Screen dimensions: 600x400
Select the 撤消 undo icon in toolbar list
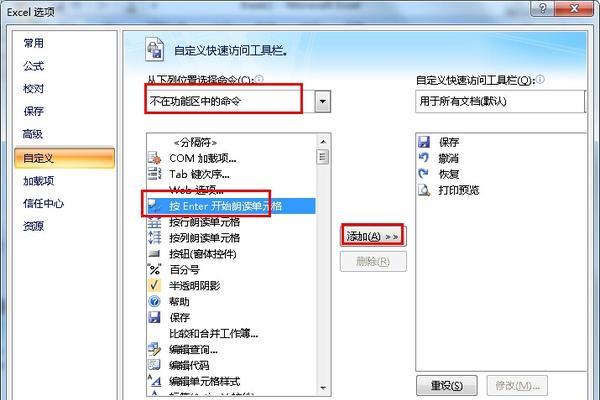[424, 158]
